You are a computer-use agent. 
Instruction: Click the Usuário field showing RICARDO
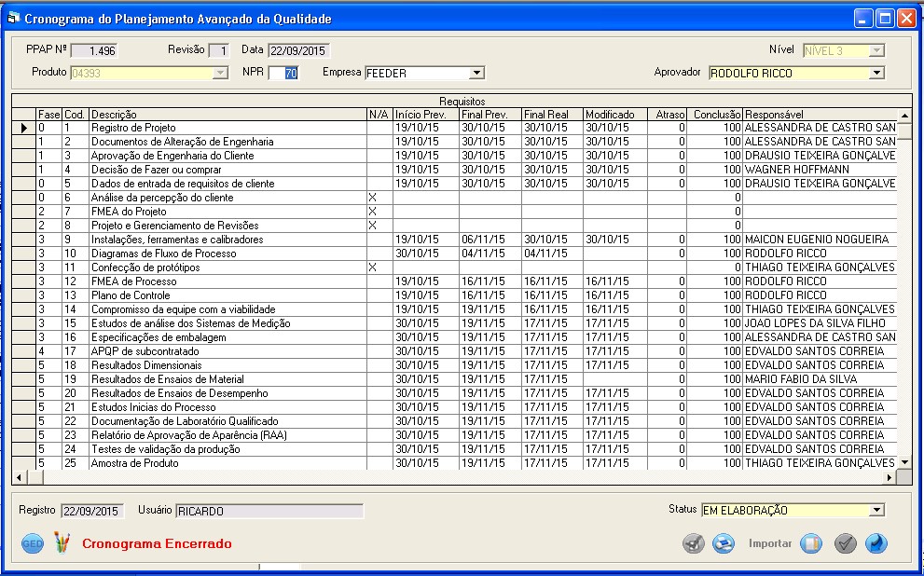tap(269, 511)
